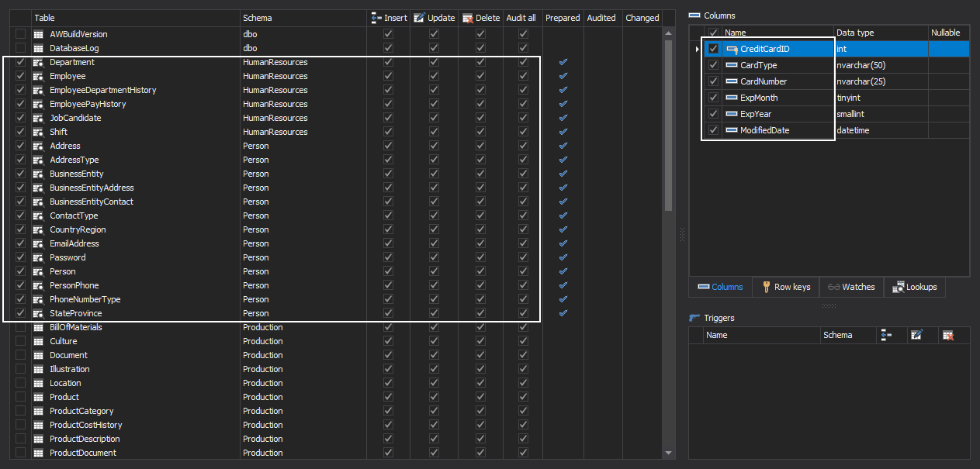Click the Update icon in table header
Screen dimensions: 980x469
point(419,18)
